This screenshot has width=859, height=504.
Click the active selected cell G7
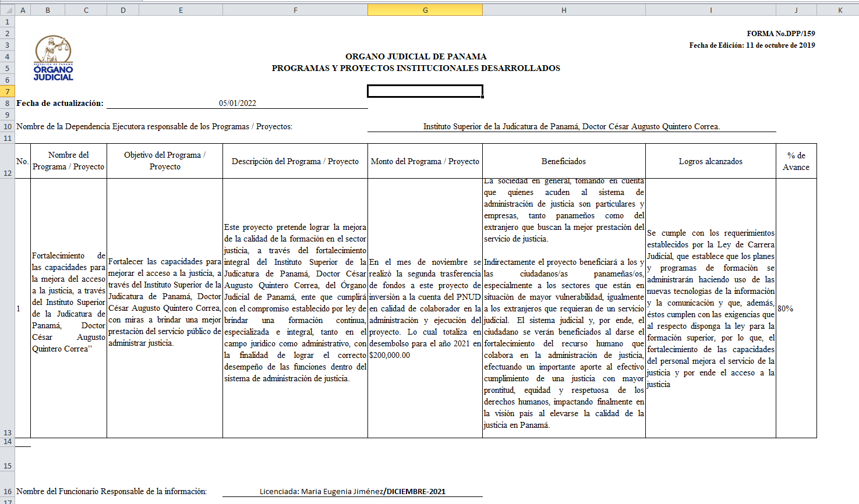point(425,91)
